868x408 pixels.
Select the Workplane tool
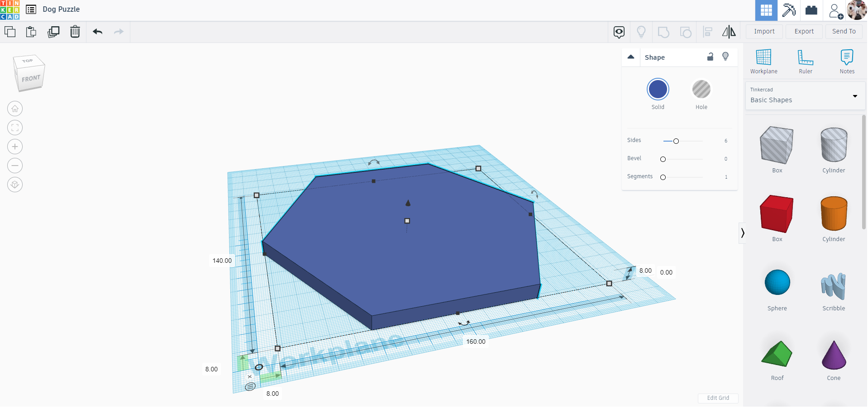(x=763, y=62)
